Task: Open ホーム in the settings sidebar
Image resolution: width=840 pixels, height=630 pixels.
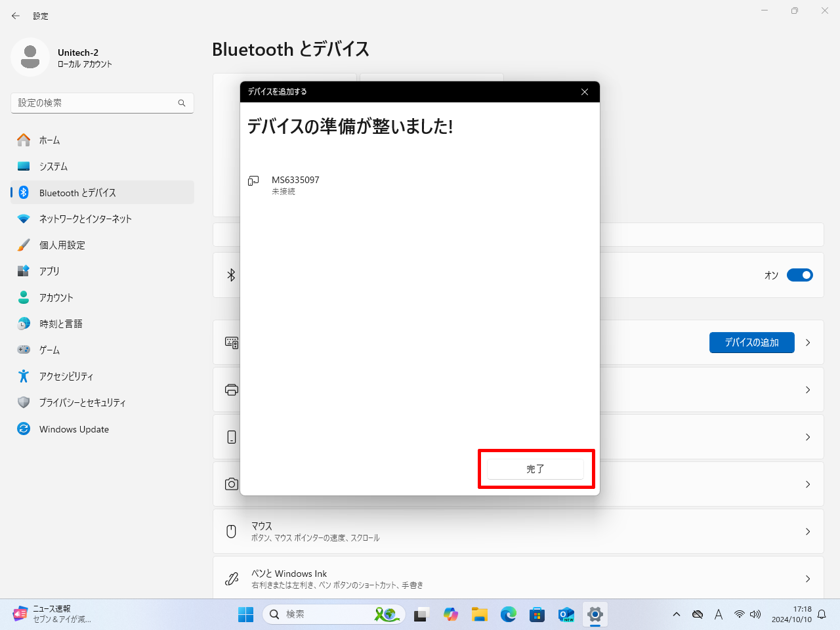Action: click(49, 140)
